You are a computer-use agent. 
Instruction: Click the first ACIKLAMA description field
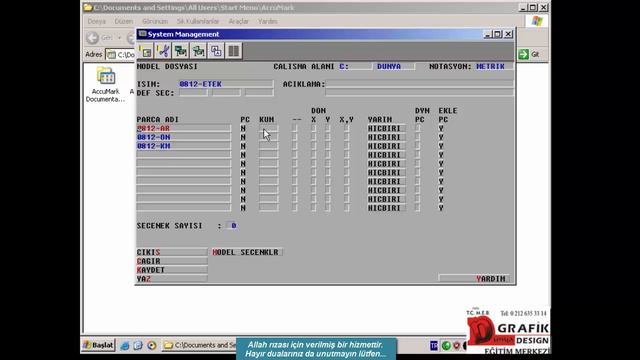point(419,84)
